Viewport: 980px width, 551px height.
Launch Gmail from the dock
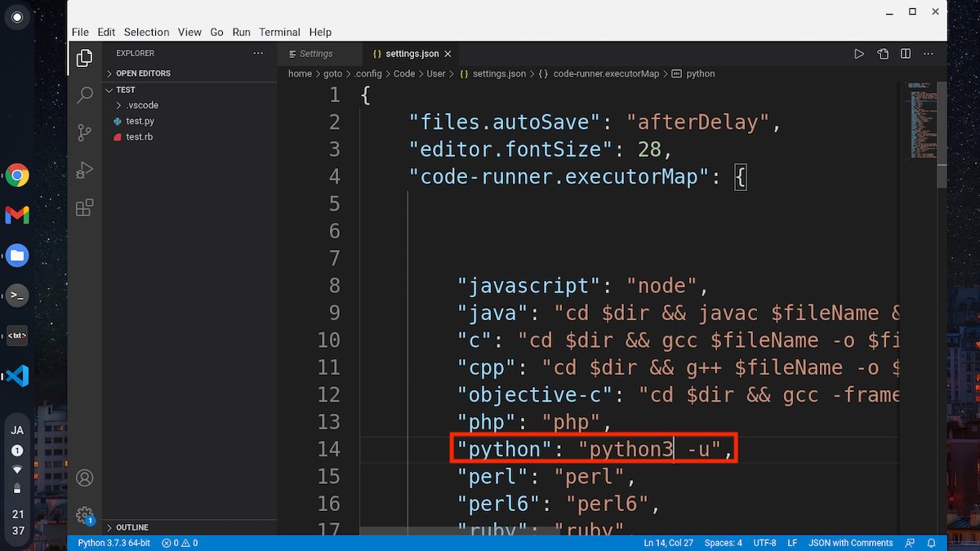(x=16, y=215)
